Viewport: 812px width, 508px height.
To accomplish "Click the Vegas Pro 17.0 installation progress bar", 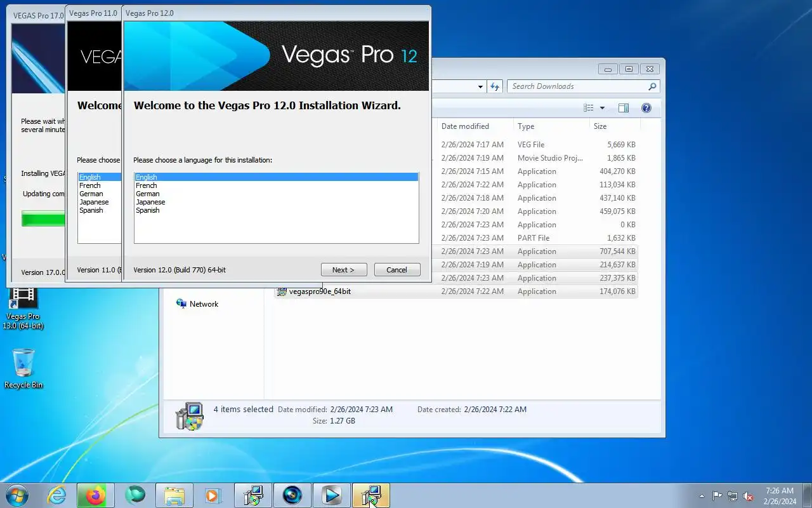I will pyautogui.click(x=43, y=219).
